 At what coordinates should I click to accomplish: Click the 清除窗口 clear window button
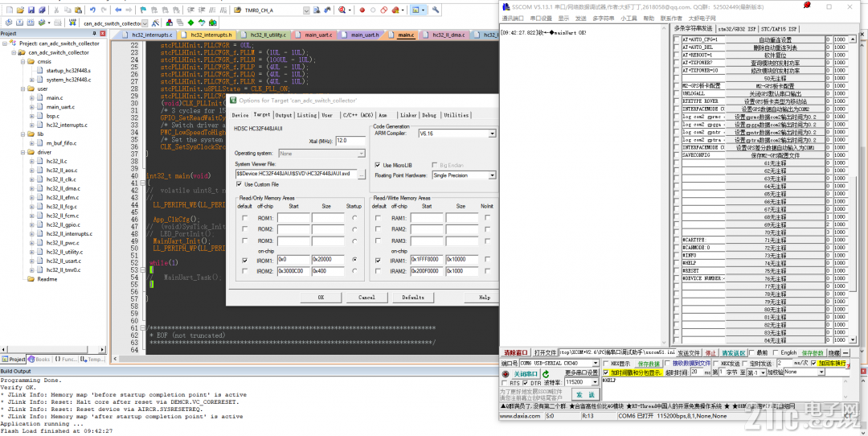click(x=515, y=353)
